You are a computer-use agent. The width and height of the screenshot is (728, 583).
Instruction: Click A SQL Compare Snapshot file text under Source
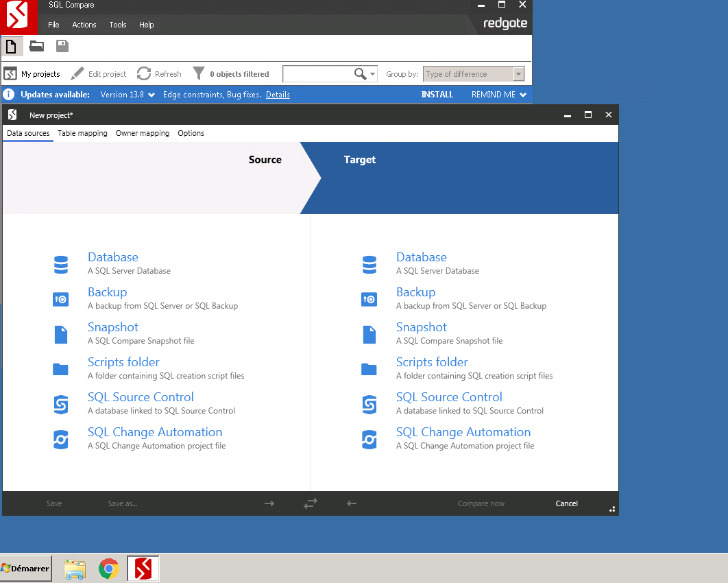pos(141,341)
